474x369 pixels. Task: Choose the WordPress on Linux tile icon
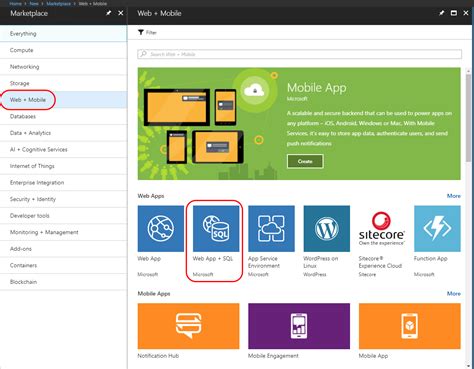(x=327, y=228)
